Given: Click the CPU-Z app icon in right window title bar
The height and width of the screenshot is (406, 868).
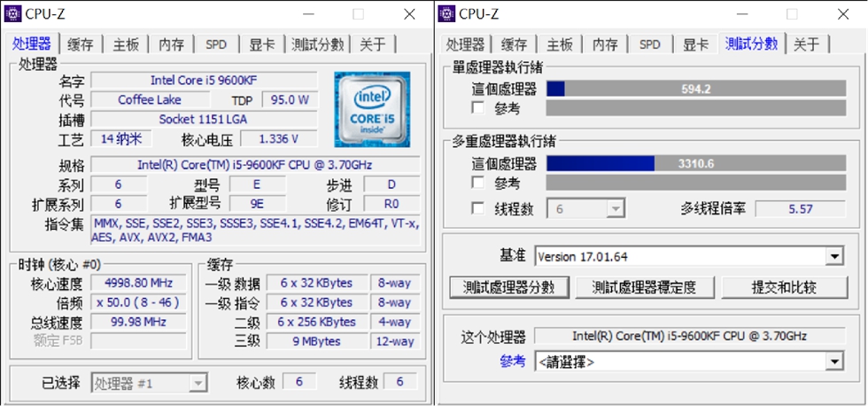Looking at the screenshot, I should coord(446,13).
